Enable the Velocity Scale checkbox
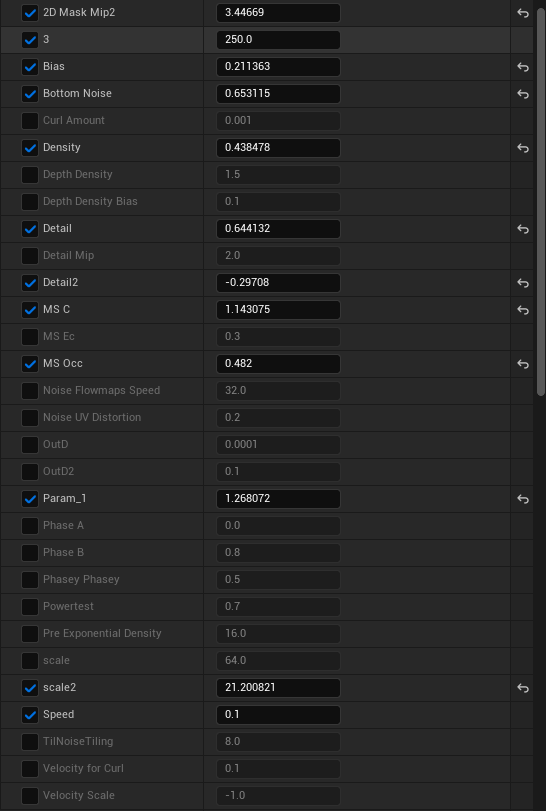The image size is (546, 811). [x=30, y=795]
